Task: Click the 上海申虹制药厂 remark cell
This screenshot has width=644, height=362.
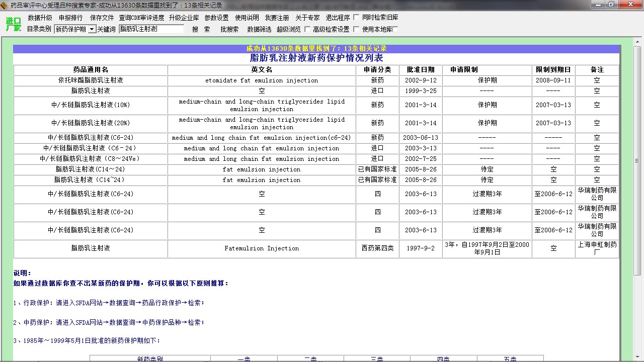Action: [x=597, y=248]
